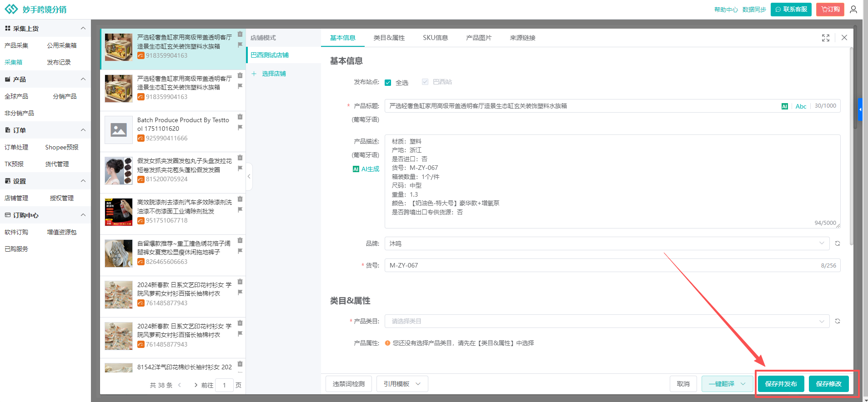
Task: Switch to the 产品图片 tab
Action: click(x=479, y=38)
